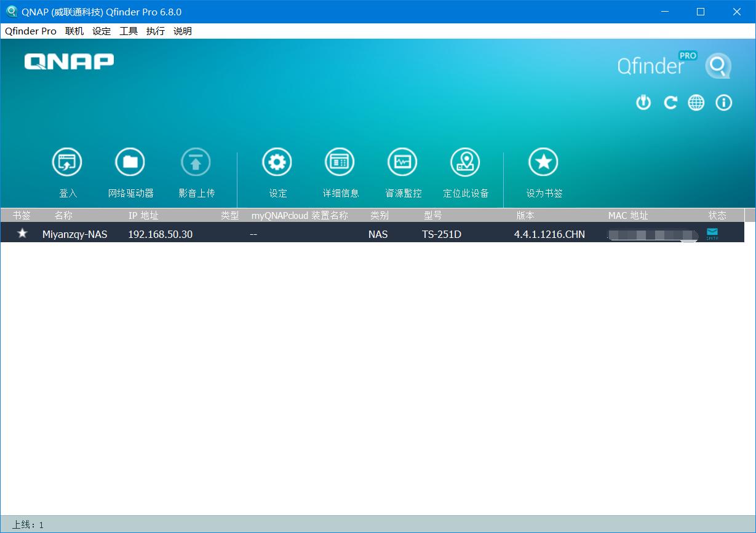Sort by clicking the IP 地址 column header
Screen dimensions: 756x533
144,215
